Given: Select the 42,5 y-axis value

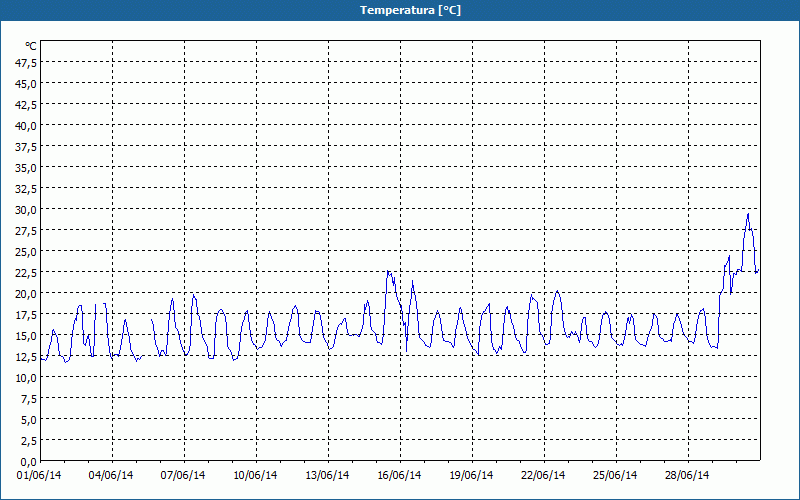Looking at the screenshot, I should pos(27,105).
